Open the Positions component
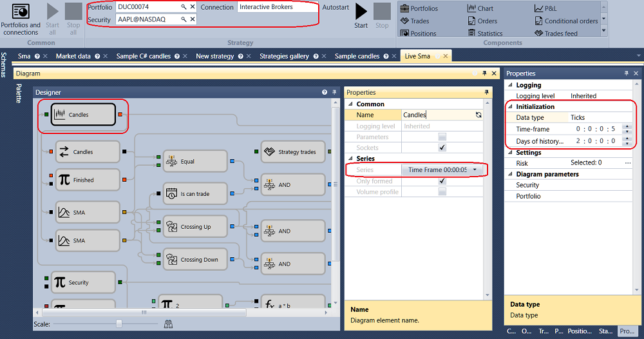 tap(419, 34)
